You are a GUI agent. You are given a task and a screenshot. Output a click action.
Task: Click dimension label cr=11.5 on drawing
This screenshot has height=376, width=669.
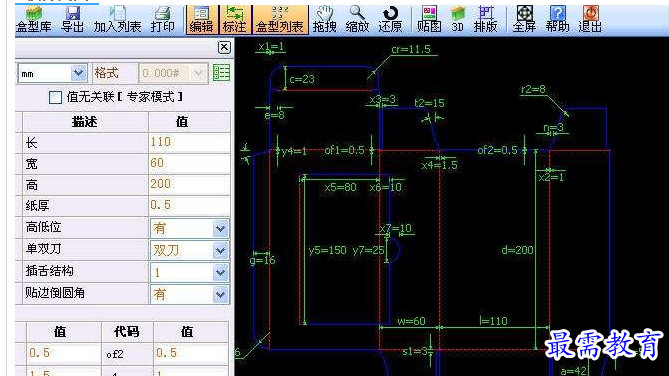point(411,50)
